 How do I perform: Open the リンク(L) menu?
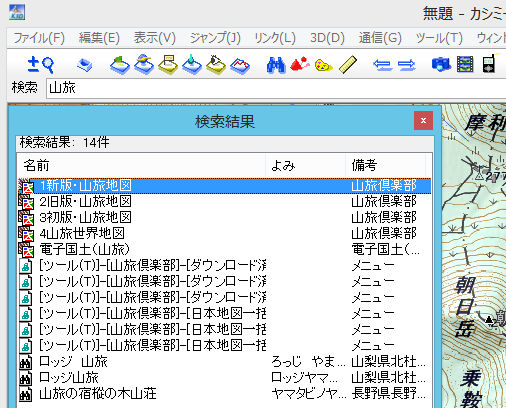coord(275,38)
